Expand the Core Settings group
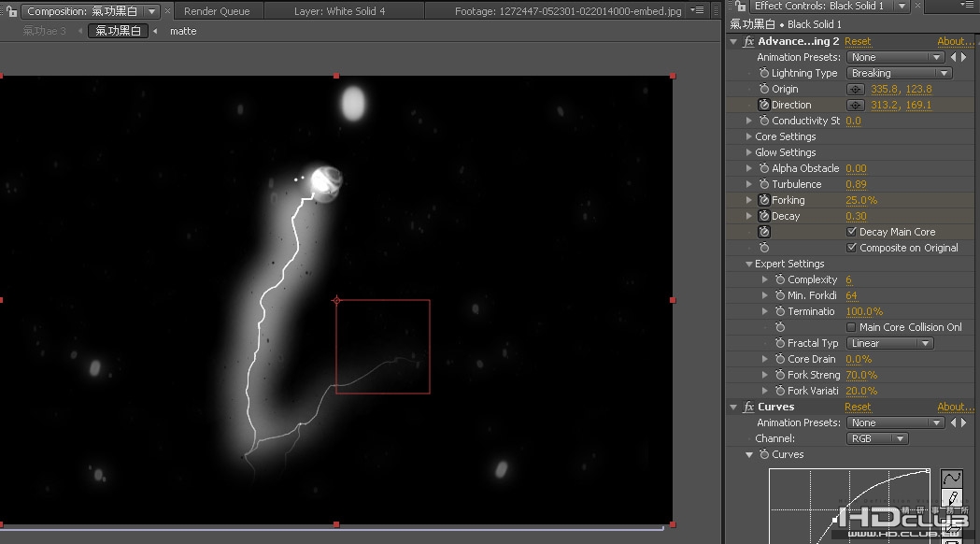Image resolution: width=980 pixels, height=544 pixels. coord(748,136)
